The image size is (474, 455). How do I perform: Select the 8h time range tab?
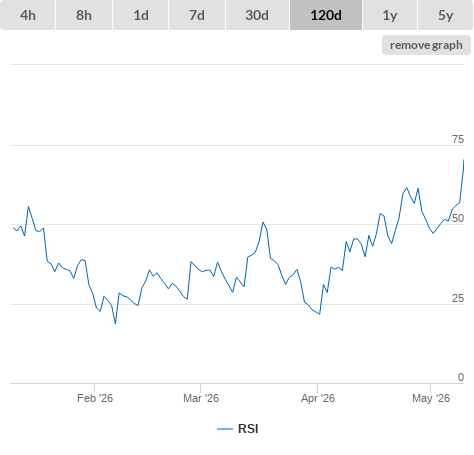pos(84,15)
